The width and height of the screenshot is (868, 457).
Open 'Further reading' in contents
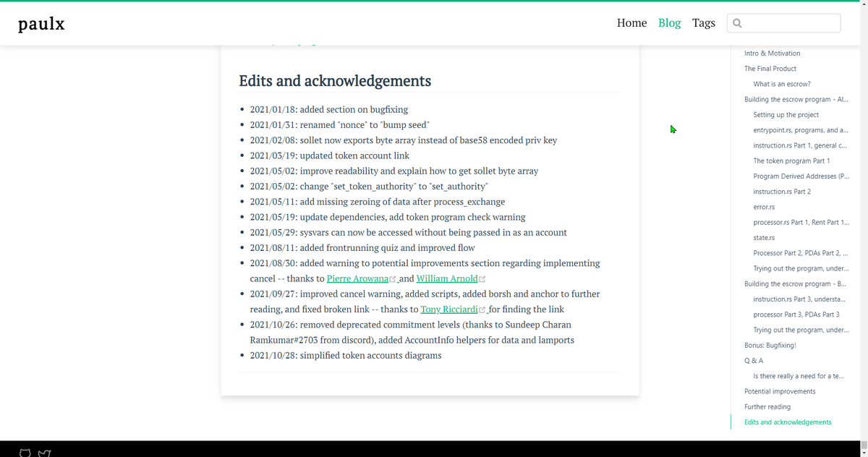767,407
